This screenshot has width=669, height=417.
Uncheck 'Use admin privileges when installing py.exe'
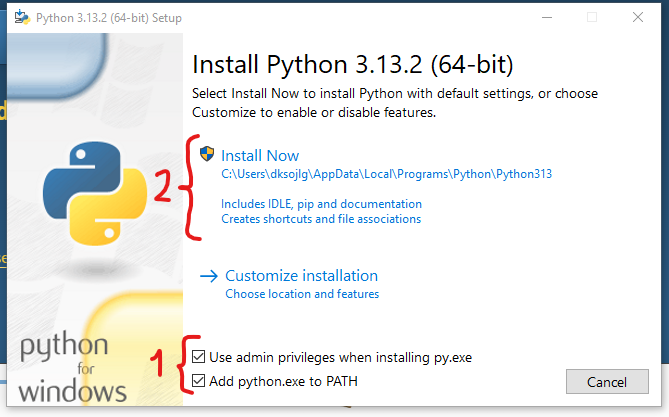click(x=200, y=357)
